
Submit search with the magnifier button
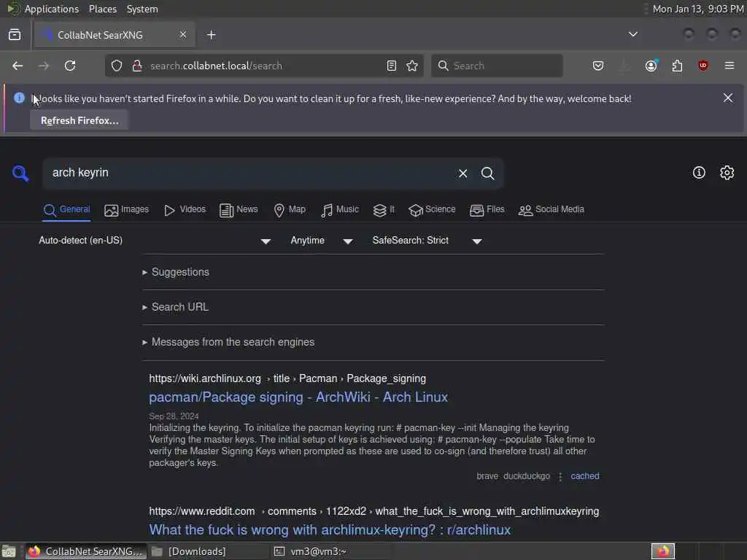488,174
